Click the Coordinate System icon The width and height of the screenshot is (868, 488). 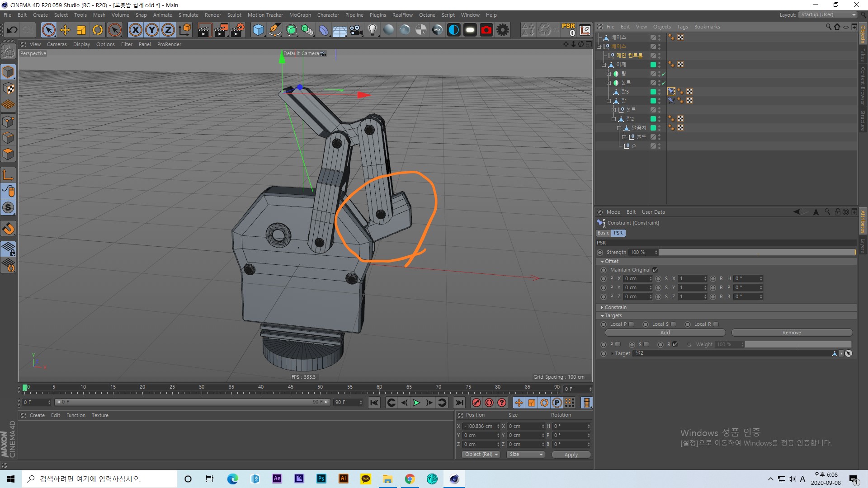coord(184,30)
